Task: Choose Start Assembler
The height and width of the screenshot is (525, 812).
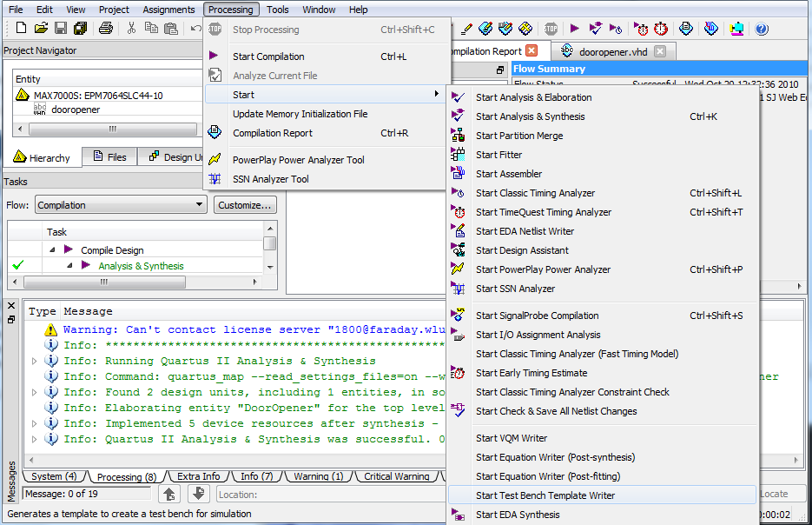Action: click(602, 174)
